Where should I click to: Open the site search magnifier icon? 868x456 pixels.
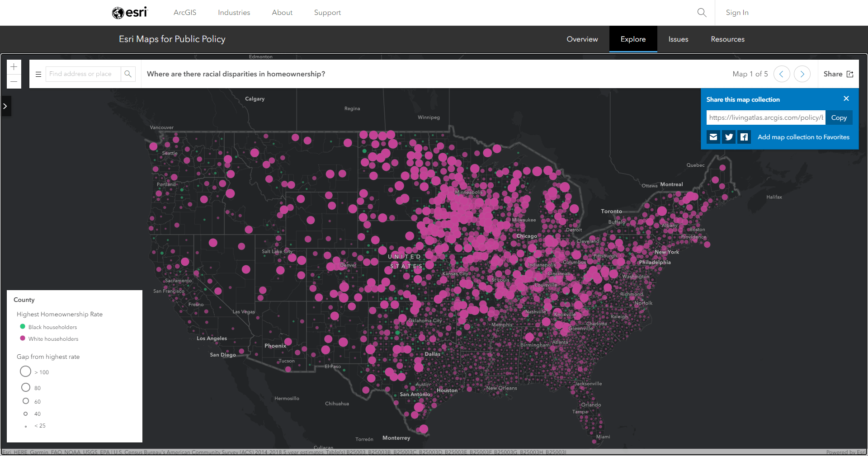[702, 13]
